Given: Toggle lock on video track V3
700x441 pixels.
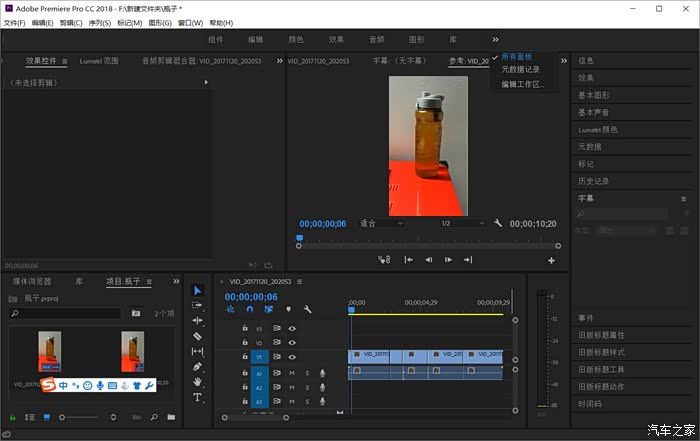Looking at the screenshot, I should coord(246,328).
